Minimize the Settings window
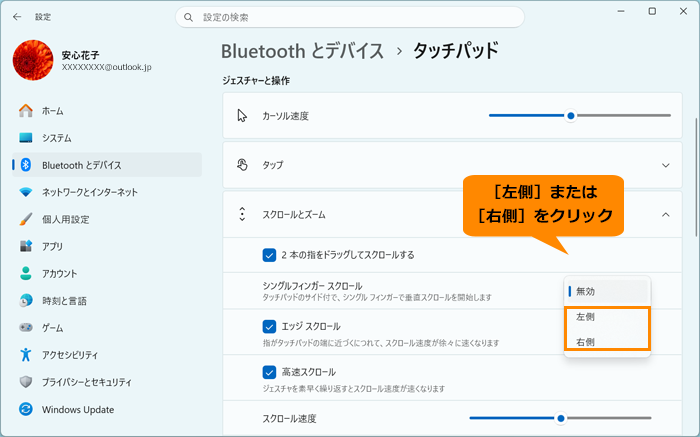 pos(621,12)
